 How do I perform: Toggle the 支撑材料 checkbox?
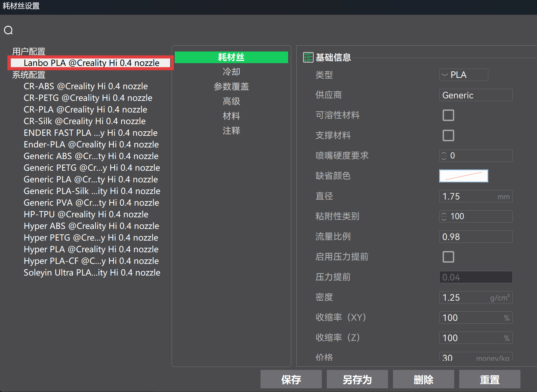point(448,135)
